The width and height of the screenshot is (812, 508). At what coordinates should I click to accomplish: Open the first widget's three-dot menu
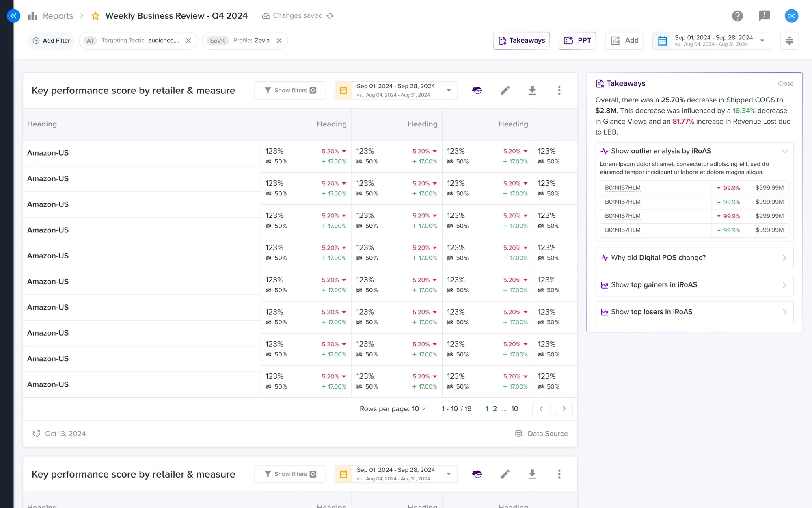(x=559, y=90)
